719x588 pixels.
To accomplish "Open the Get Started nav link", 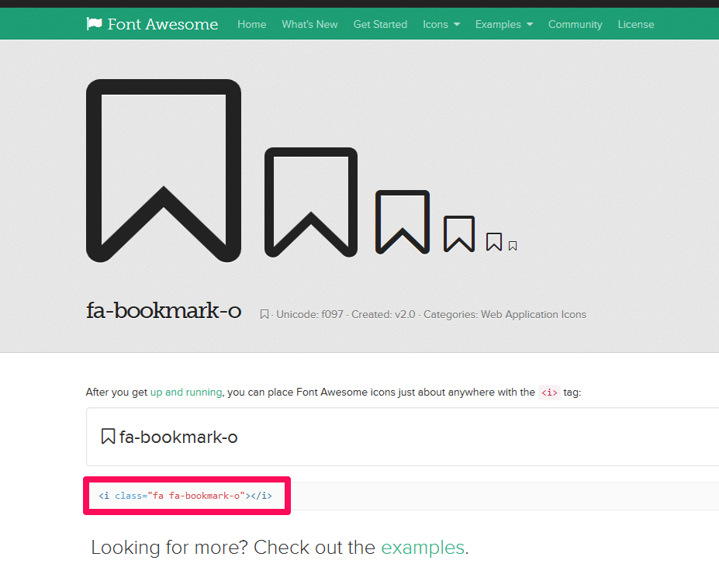I will [x=380, y=24].
